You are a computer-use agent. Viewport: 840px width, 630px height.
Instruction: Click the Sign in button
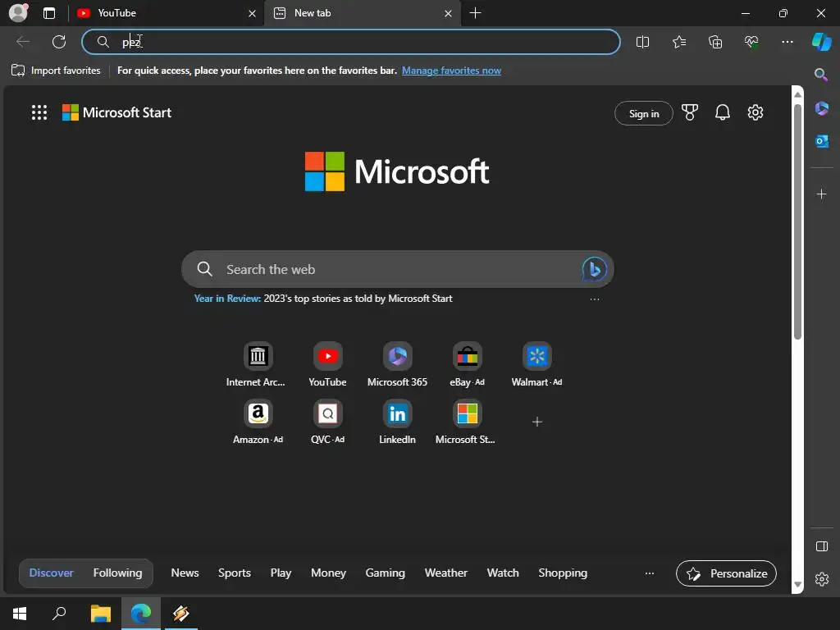(x=643, y=113)
